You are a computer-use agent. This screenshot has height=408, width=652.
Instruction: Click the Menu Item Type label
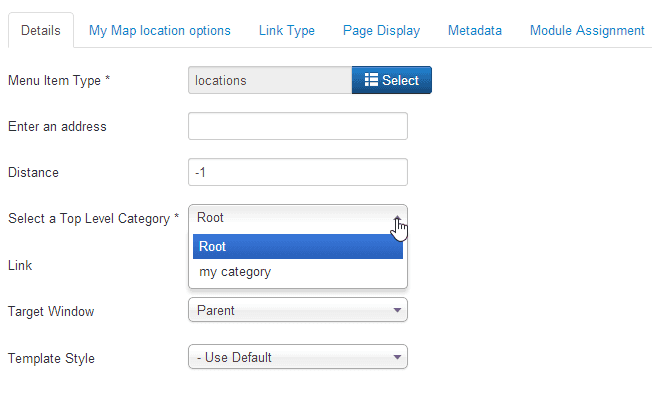pos(58,80)
